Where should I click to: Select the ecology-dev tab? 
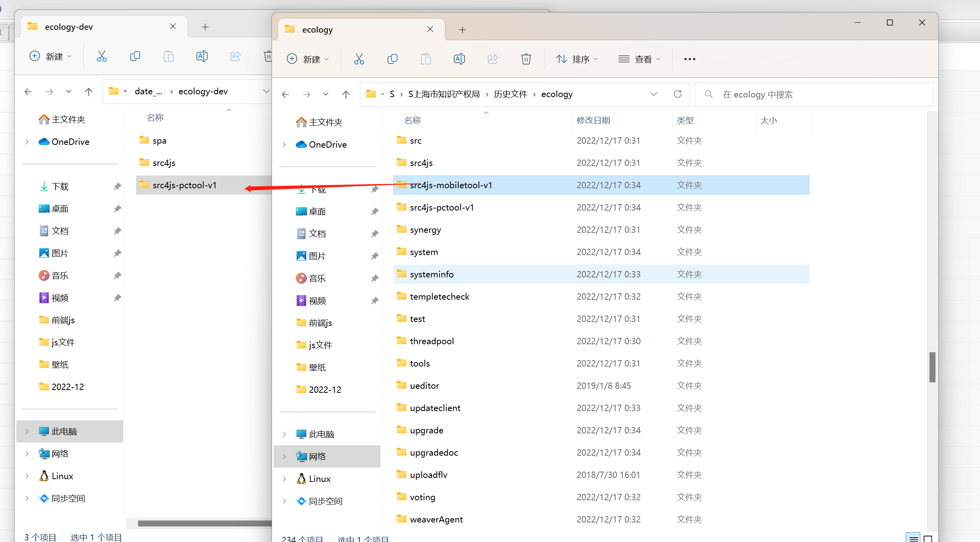click(x=103, y=27)
